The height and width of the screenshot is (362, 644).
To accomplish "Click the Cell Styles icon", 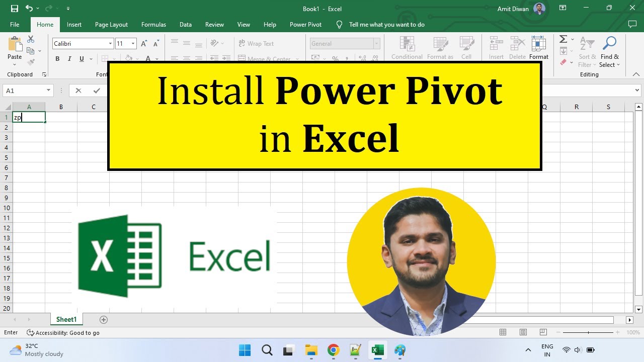I will (466, 44).
